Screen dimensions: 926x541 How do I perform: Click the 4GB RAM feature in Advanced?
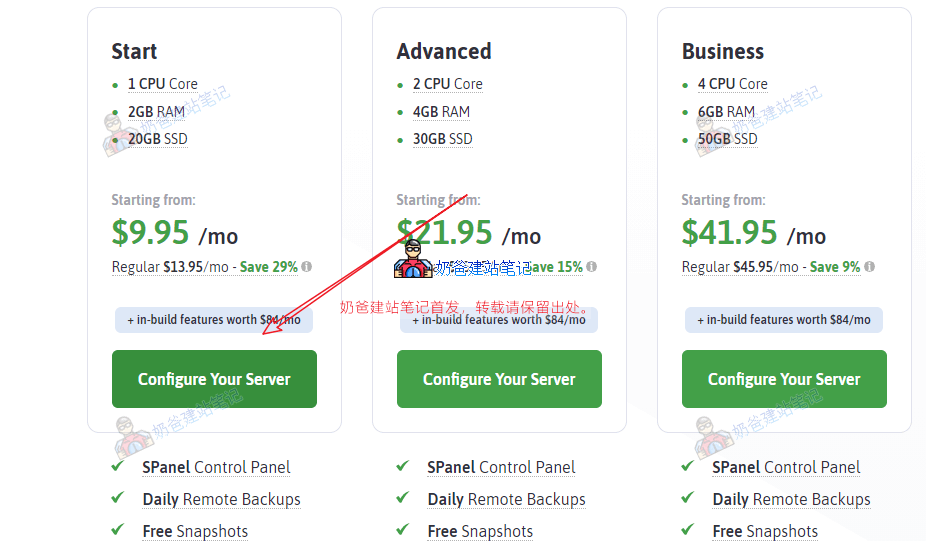pyautogui.click(x=441, y=112)
